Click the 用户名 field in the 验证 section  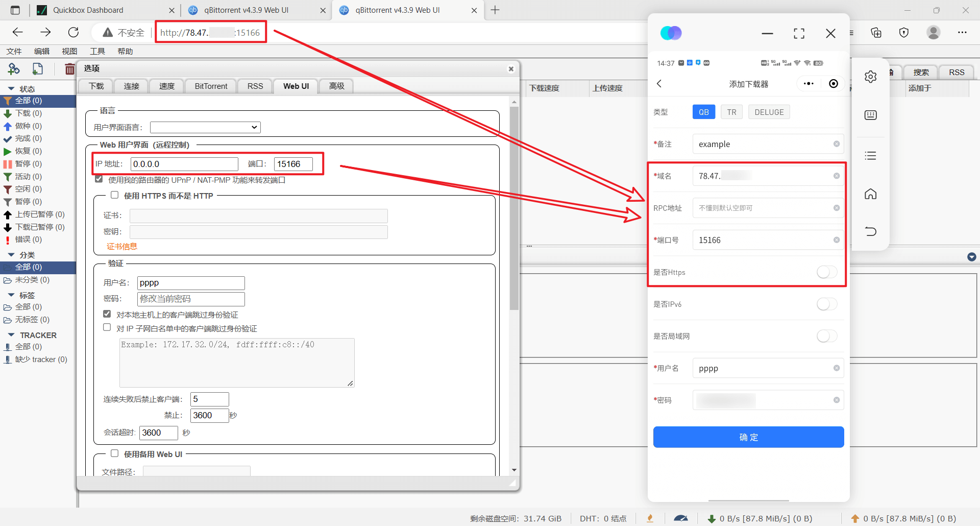pyautogui.click(x=191, y=283)
